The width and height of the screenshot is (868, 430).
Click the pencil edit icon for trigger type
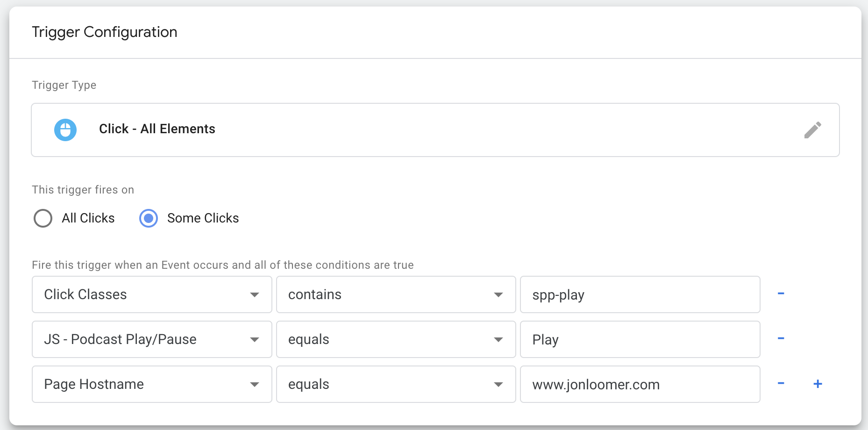(x=812, y=130)
